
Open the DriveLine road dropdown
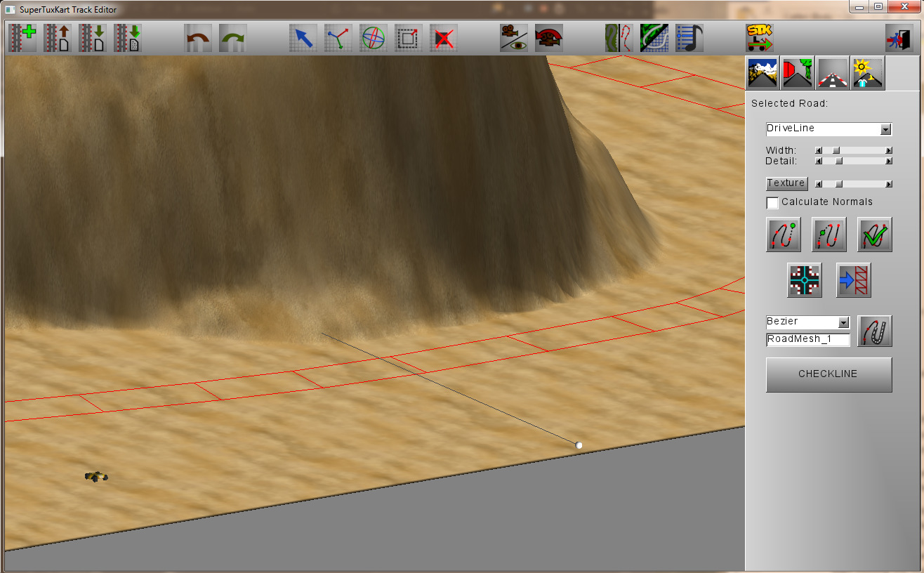[829, 129]
